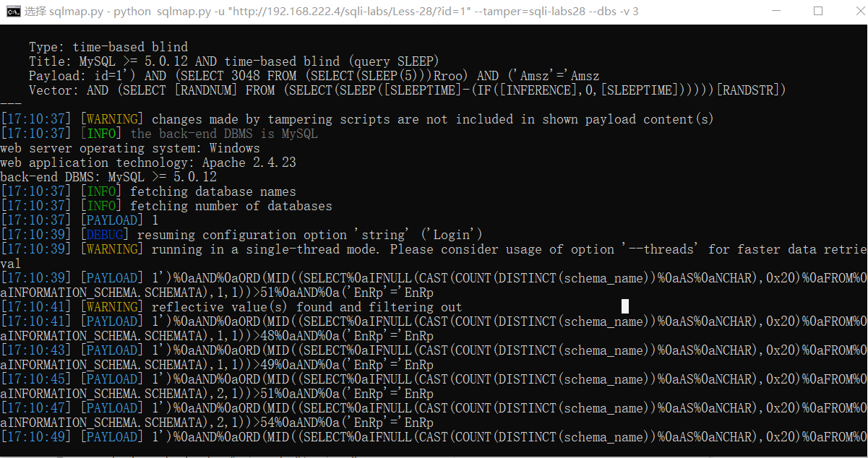Click the INFO line 'the back-end DBMS is MySQL'
This screenshot has width=868, height=458.
pos(159,134)
